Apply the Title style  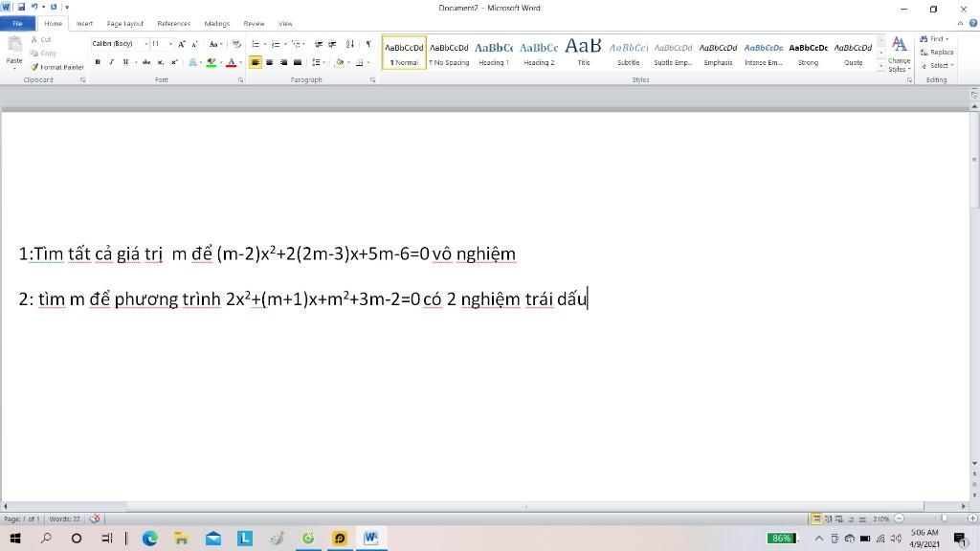pos(584,53)
